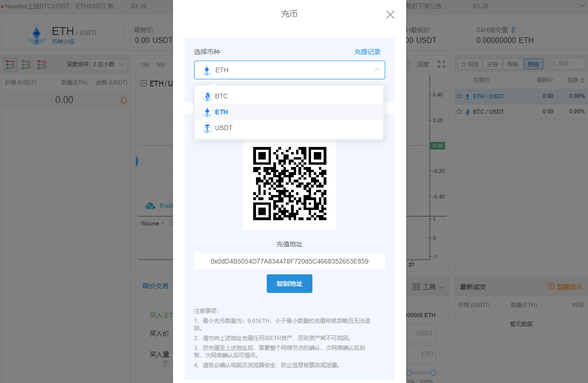Click the 最新成交 latest trades header
588x383 pixels.
click(473, 287)
